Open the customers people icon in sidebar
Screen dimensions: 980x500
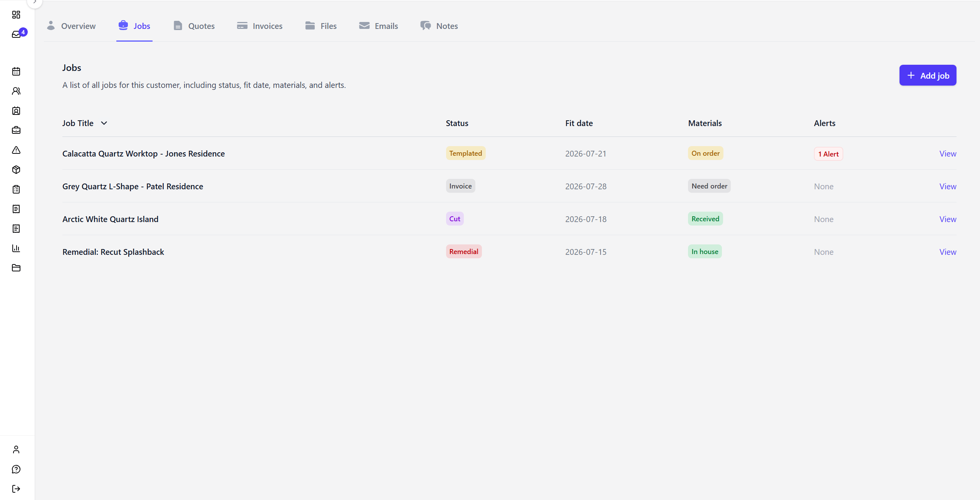16,91
